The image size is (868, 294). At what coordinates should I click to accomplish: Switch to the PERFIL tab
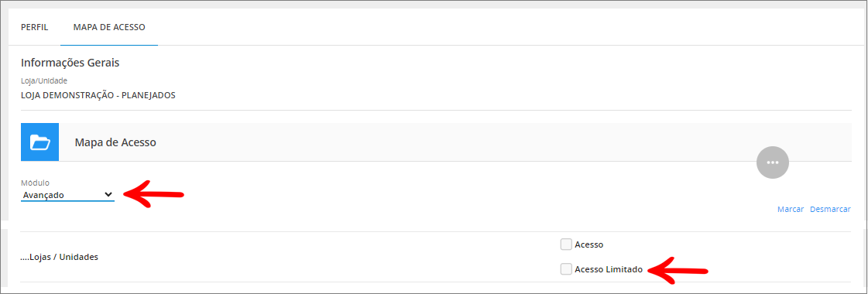[34, 27]
